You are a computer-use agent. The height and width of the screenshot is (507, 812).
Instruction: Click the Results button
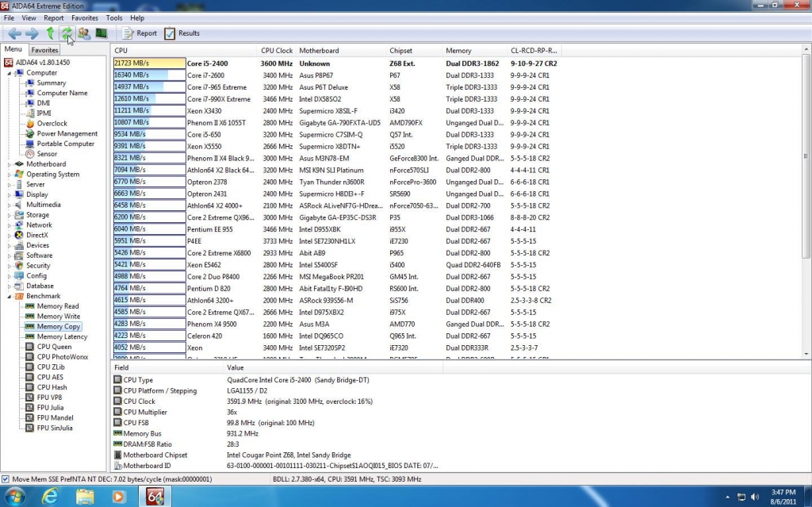[x=182, y=33]
